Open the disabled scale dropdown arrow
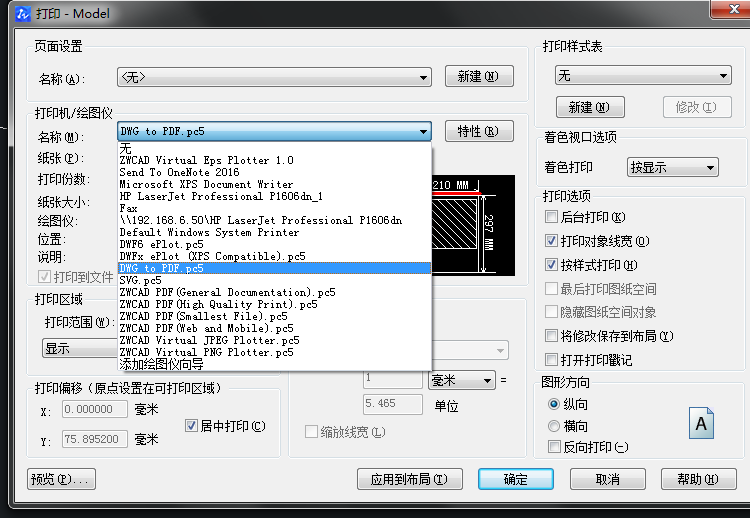The image size is (750, 518). [500, 350]
